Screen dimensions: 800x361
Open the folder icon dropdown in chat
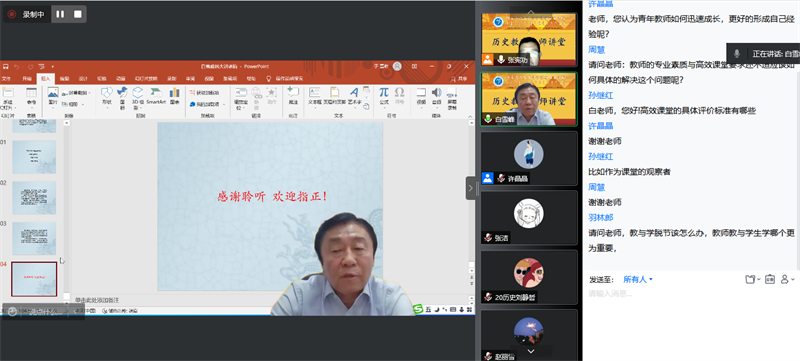(x=752, y=279)
